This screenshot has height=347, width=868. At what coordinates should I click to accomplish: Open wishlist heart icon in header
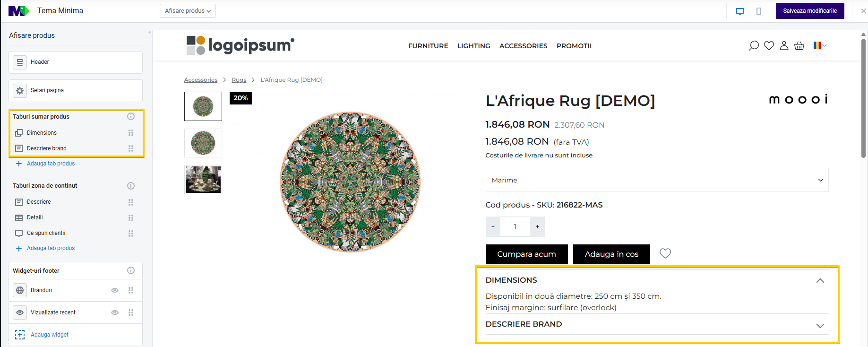point(769,45)
